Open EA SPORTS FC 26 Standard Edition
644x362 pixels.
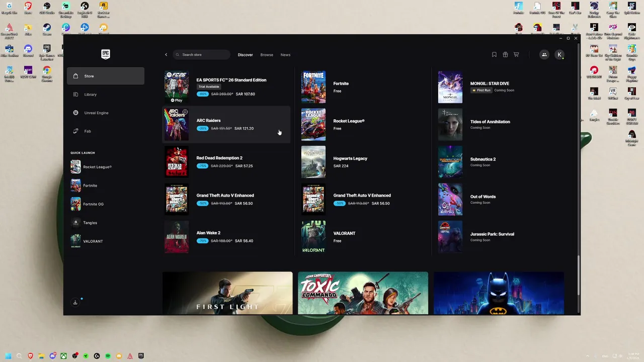click(x=226, y=87)
